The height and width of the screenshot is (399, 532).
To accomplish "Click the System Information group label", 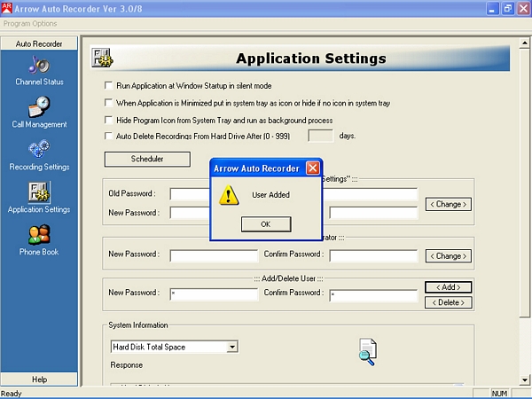I will 138,325.
